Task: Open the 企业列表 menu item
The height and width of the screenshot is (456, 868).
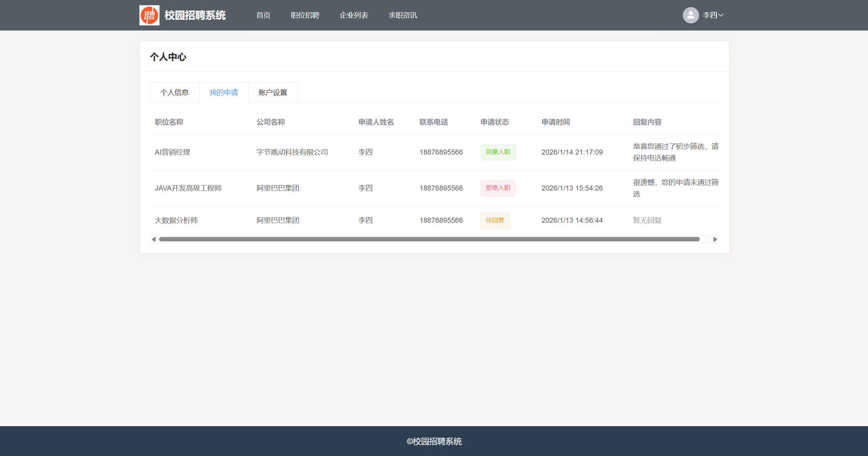Action: click(354, 15)
